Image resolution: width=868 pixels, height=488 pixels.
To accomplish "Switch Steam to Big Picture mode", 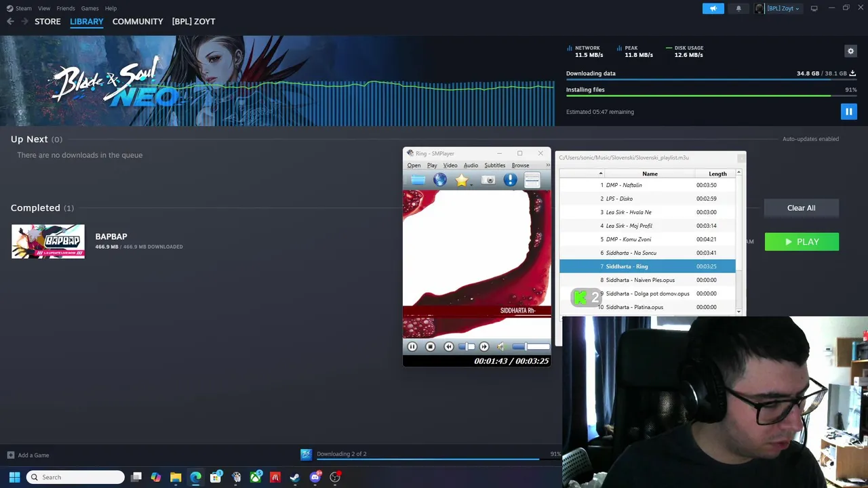I will click(x=814, y=8).
